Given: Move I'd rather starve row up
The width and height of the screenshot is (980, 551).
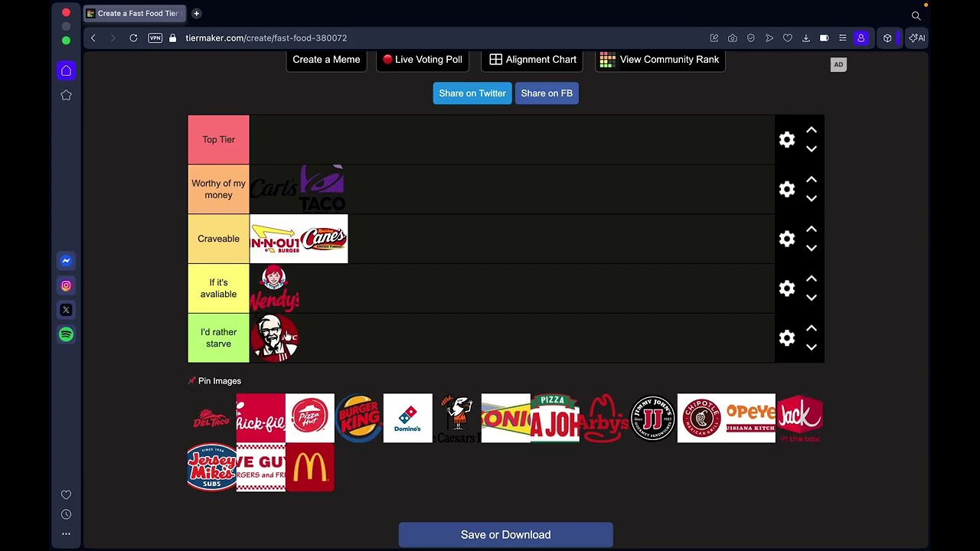Looking at the screenshot, I should [812, 328].
